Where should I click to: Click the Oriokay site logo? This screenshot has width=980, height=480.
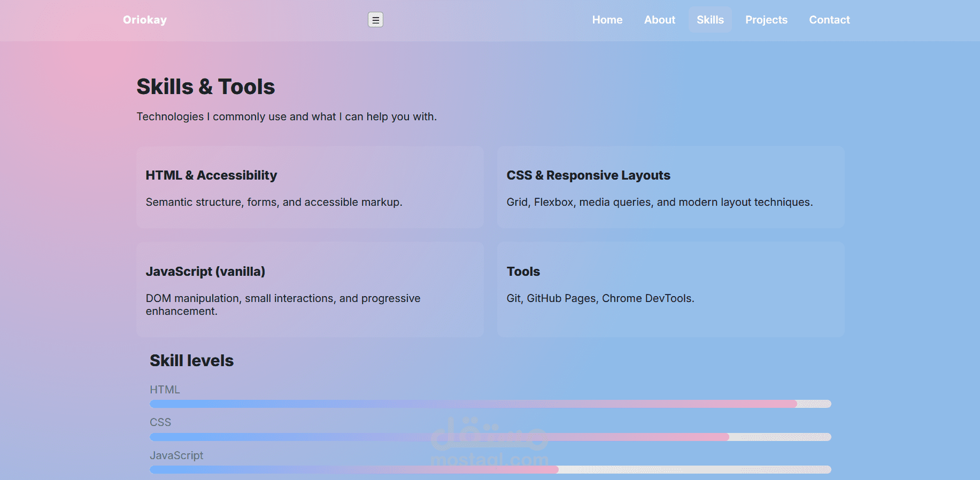[145, 20]
